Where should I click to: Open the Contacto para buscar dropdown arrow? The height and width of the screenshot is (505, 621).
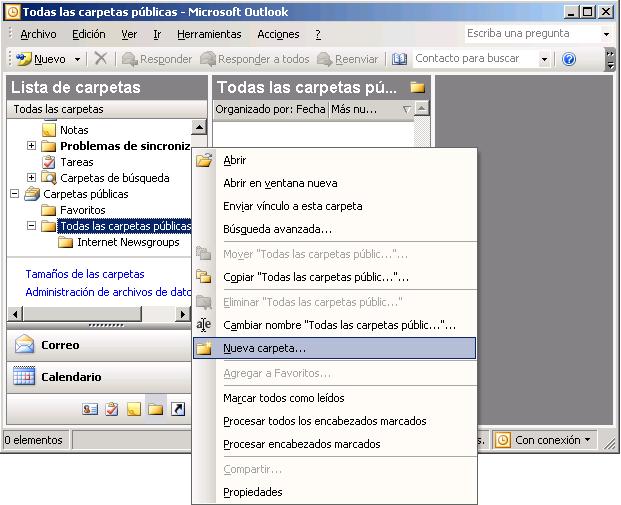point(544,59)
